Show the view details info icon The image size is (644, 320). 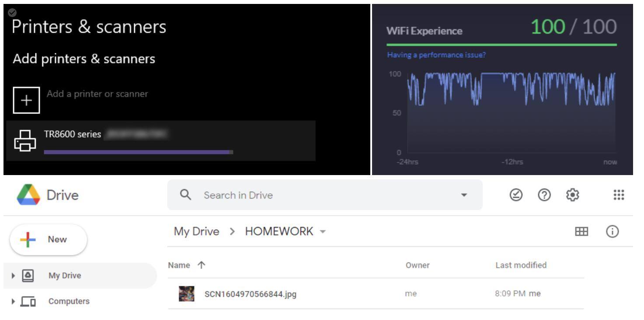click(612, 232)
